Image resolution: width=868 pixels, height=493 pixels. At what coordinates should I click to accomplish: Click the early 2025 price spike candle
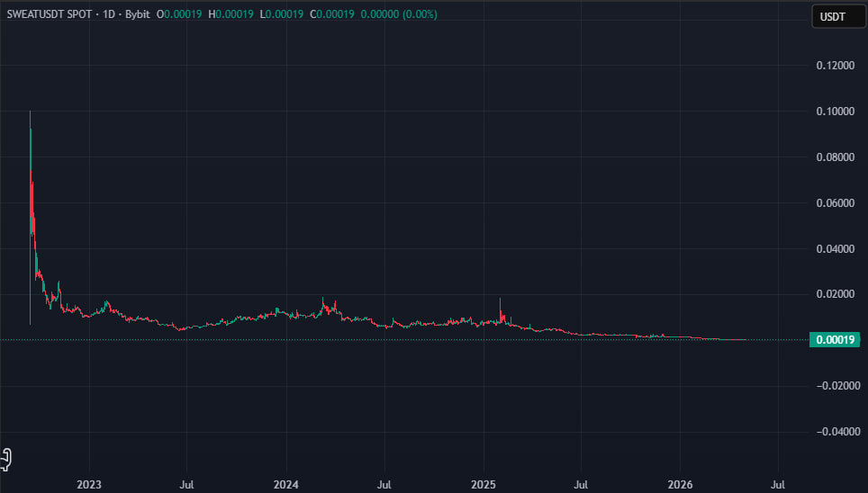[501, 311]
